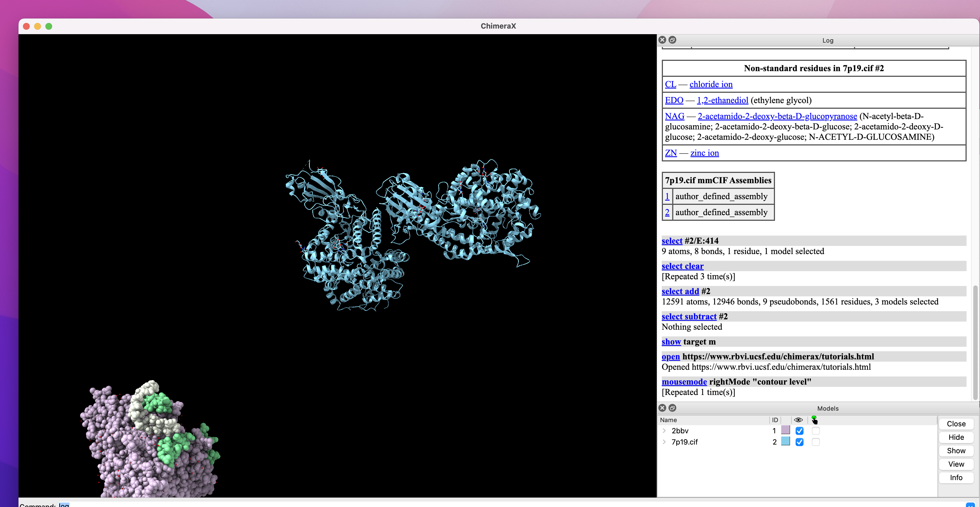This screenshot has height=507, width=980.
Task: Tick the selection checkbox for 7p19.cif
Action: pyautogui.click(x=816, y=442)
